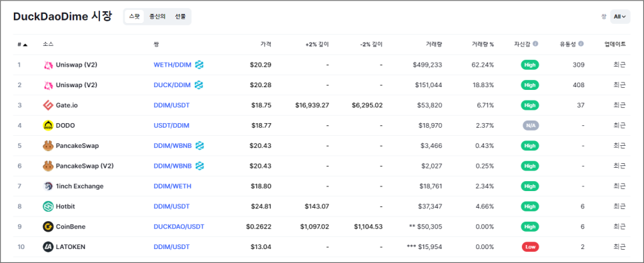Switch to the 선물 tab
Image resolution: width=644 pixels, height=263 pixels.
[x=180, y=17]
